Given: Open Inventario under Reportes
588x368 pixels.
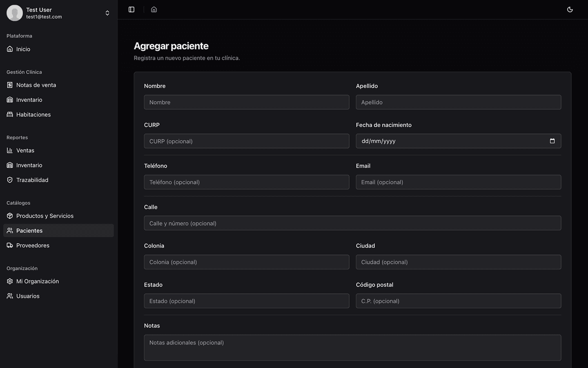Looking at the screenshot, I should 29,165.
